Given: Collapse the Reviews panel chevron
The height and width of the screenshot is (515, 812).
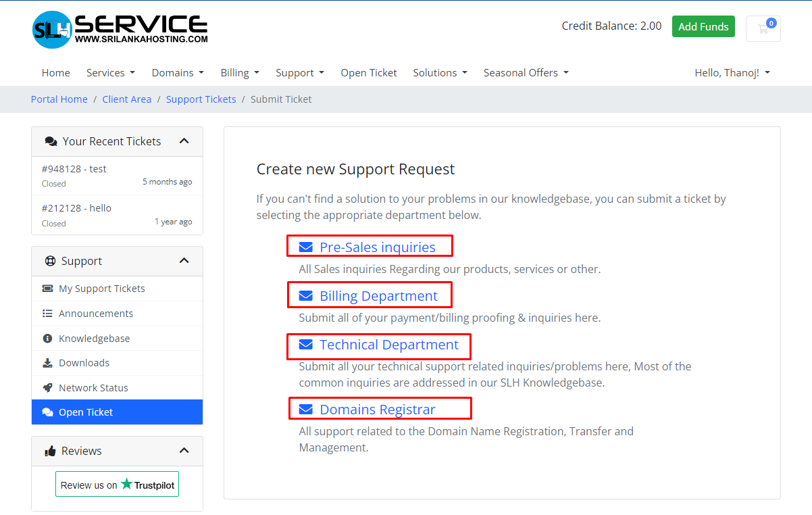Looking at the screenshot, I should point(184,451).
